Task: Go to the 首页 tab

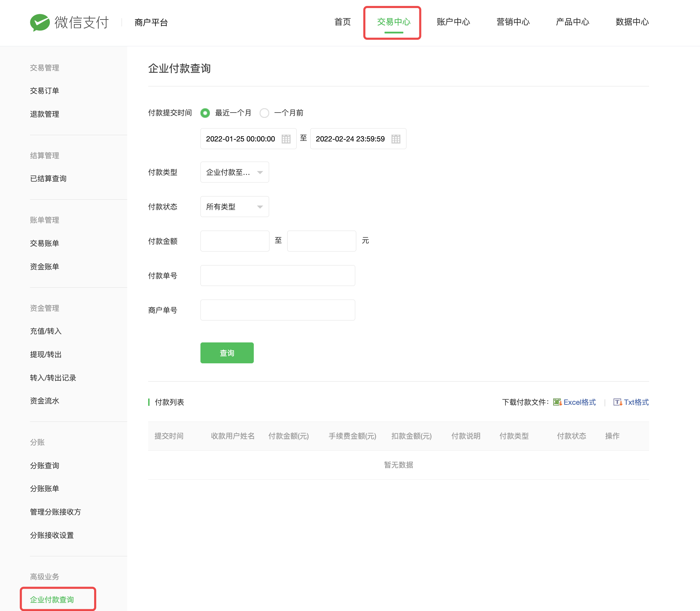Action: coord(342,22)
